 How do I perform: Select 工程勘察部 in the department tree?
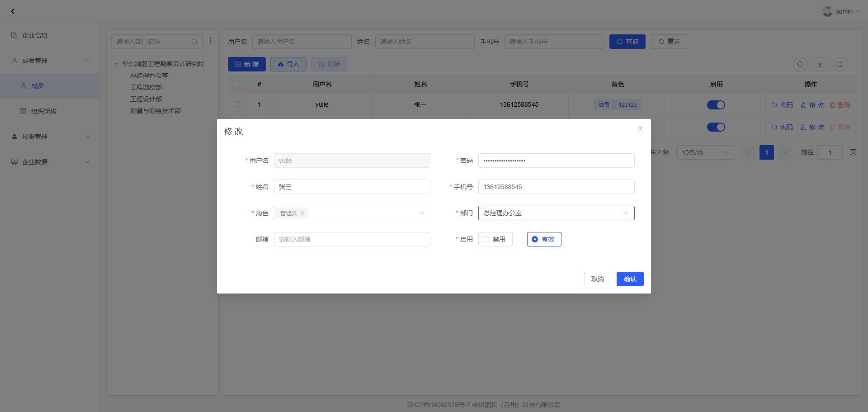coord(146,87)
